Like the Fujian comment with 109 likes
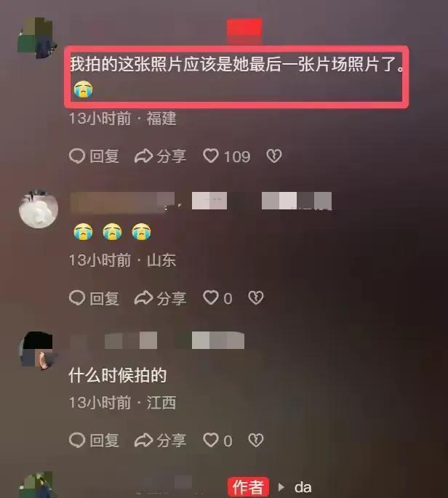The height and width of the screenshot is (498, 448). click(211, 156)
